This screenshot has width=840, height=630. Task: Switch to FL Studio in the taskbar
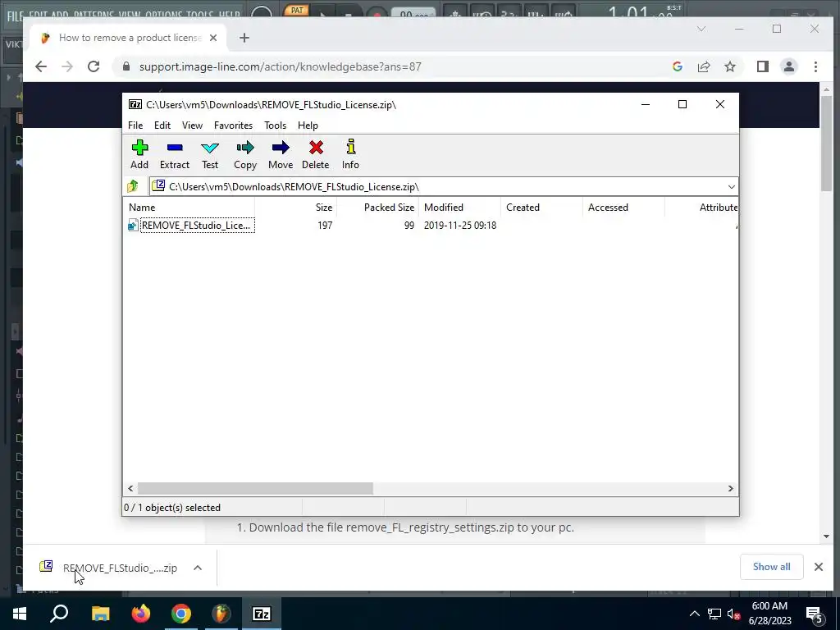coord(221,614)
